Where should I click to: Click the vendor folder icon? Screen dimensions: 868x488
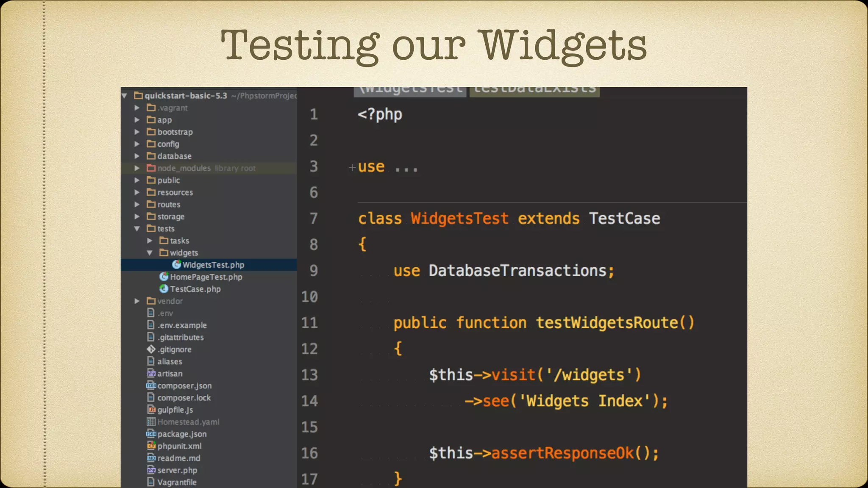tap(151, 301)
